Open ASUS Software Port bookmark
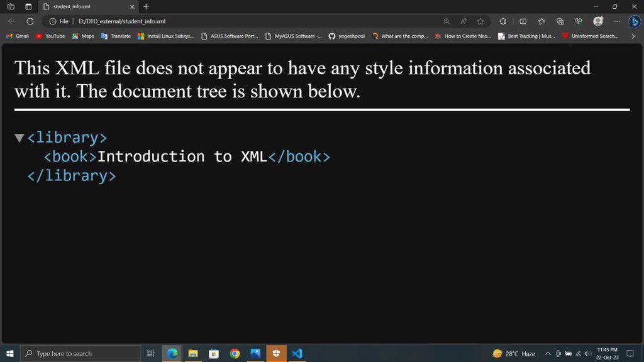This screenshot has width=644, height=362. click(x=230, y=36)
